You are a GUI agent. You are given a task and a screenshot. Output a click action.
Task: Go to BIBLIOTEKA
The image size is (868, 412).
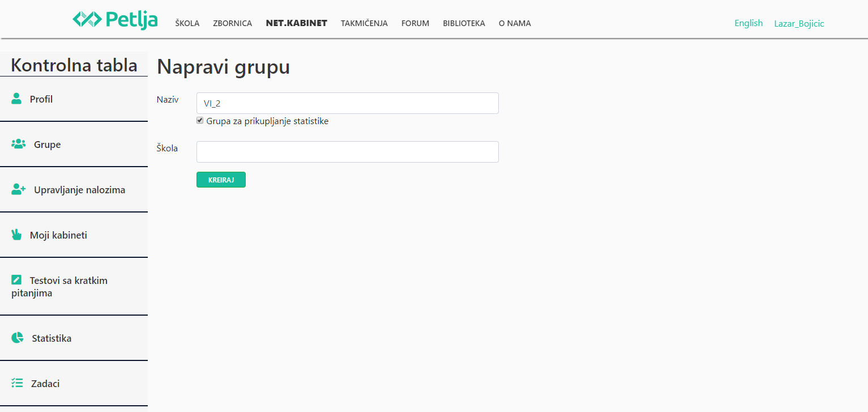coord(464,23)
